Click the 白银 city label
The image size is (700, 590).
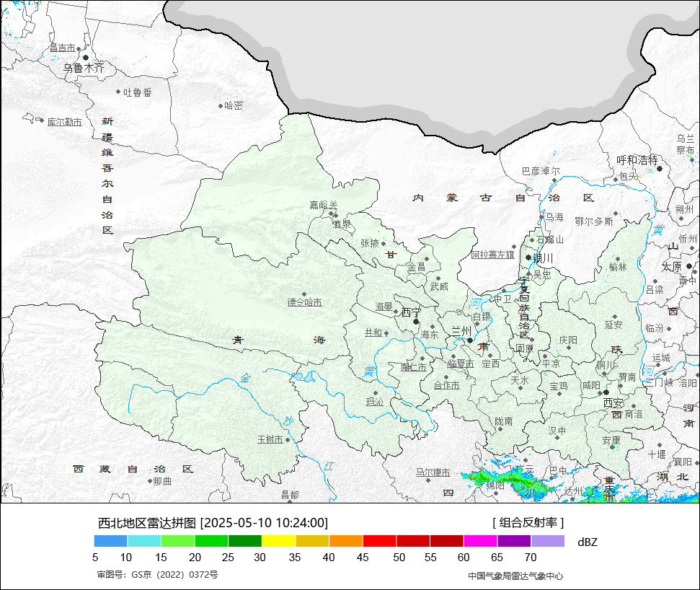pyautogui.click(x=482, y=317)
